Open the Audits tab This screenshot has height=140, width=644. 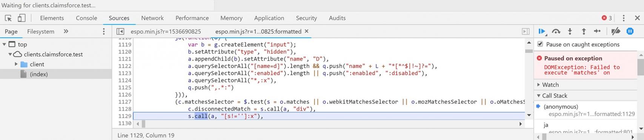[x=337, y=18]
